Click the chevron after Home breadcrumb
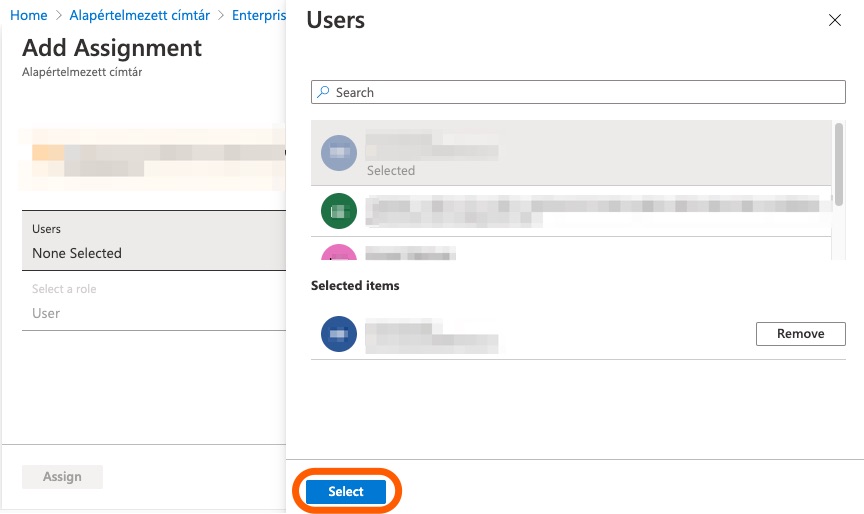 58,16
